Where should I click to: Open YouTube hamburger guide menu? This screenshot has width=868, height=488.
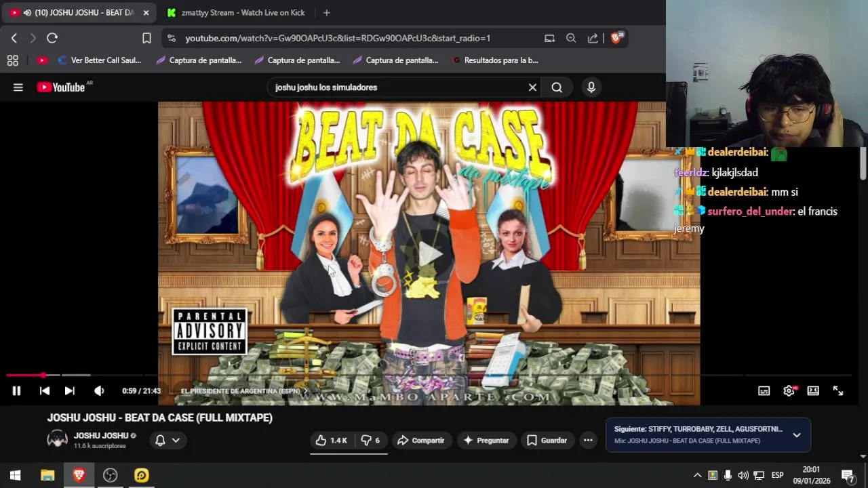point(18,87)
